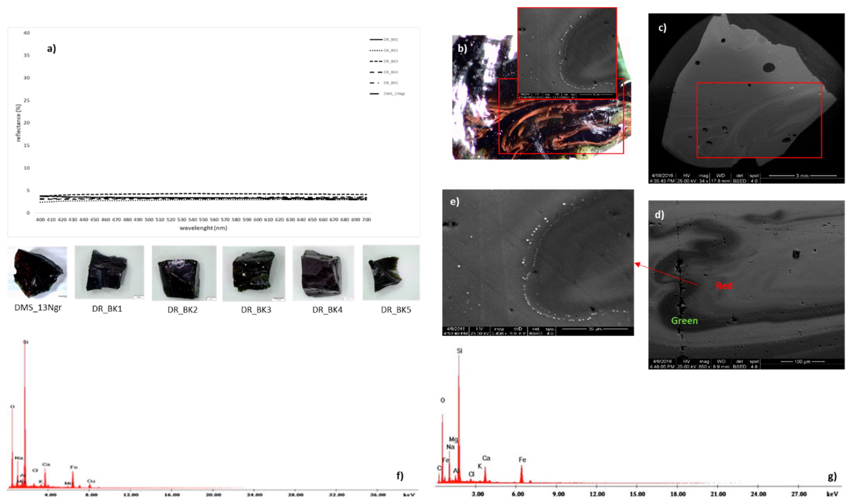Click the Si peak label in spectrum f

(26, 342)
